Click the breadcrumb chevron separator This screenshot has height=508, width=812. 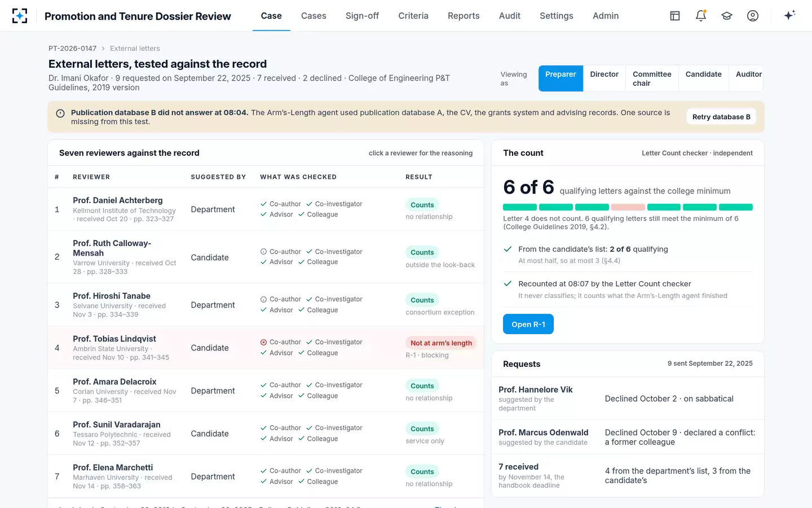tap(103, 49)
